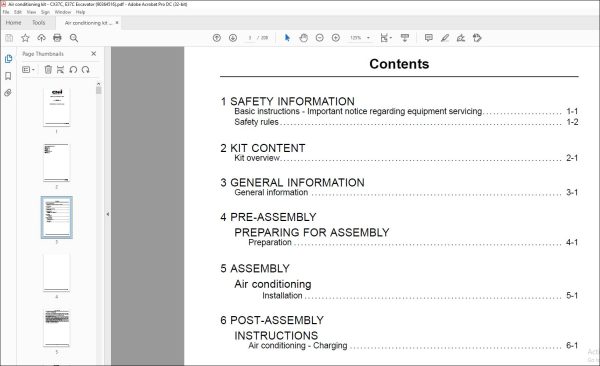Go to previous page arrow icon
600x366 pixels.
[x=217, y=38]
